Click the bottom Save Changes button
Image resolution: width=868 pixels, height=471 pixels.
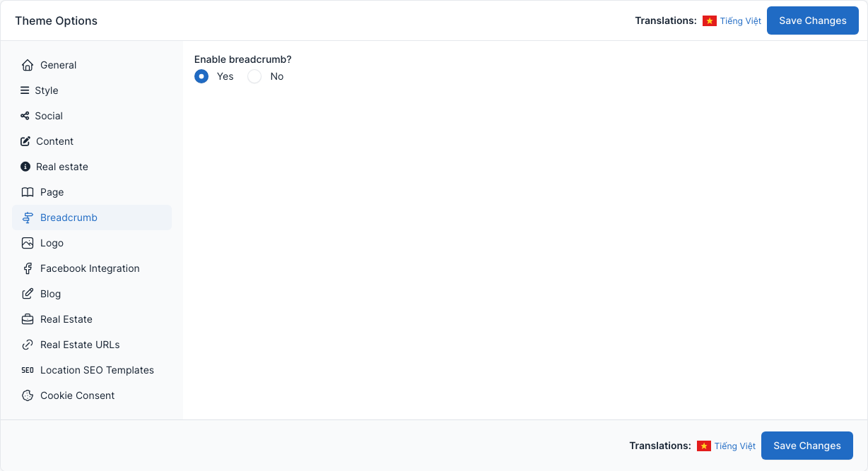point(807,446)
